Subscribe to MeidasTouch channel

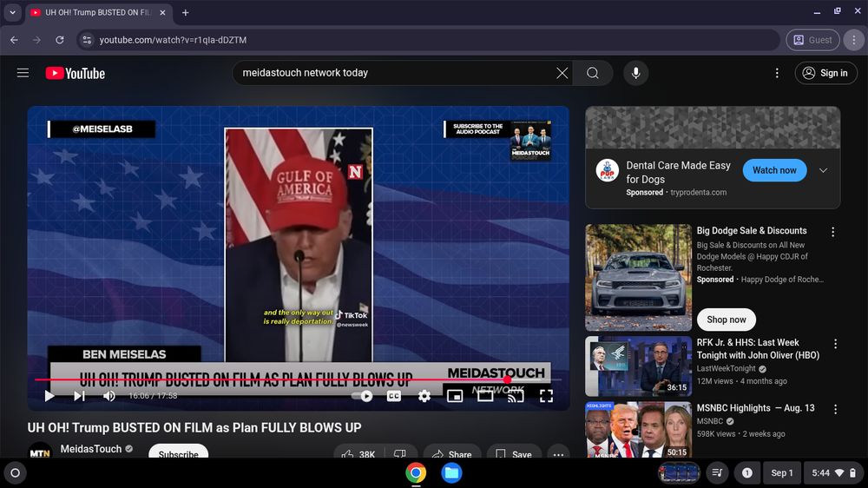pos(178,452)
